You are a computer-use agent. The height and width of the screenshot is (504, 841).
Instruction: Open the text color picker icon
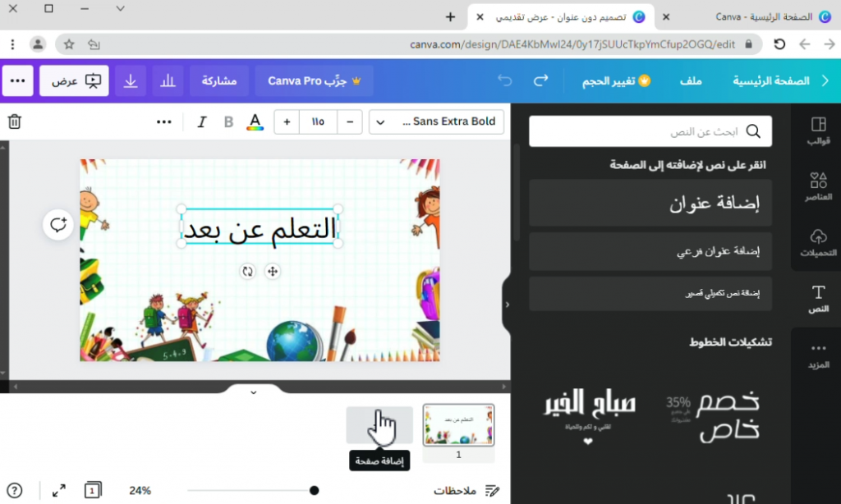point(255,121)
